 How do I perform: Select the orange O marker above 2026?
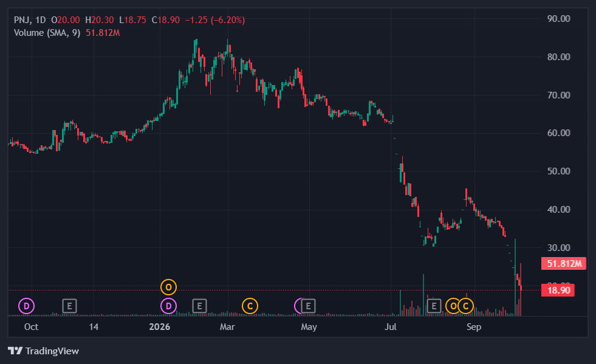[168, 287]
